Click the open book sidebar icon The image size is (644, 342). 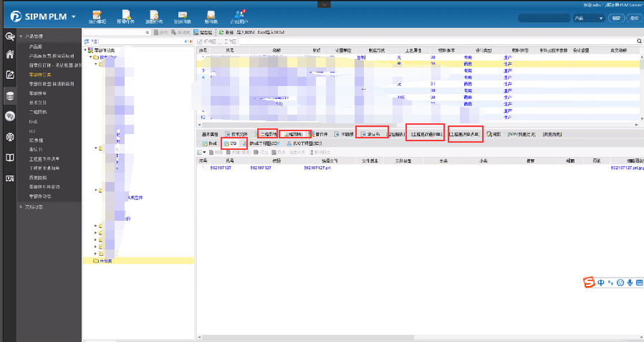[x=10, y=157]
